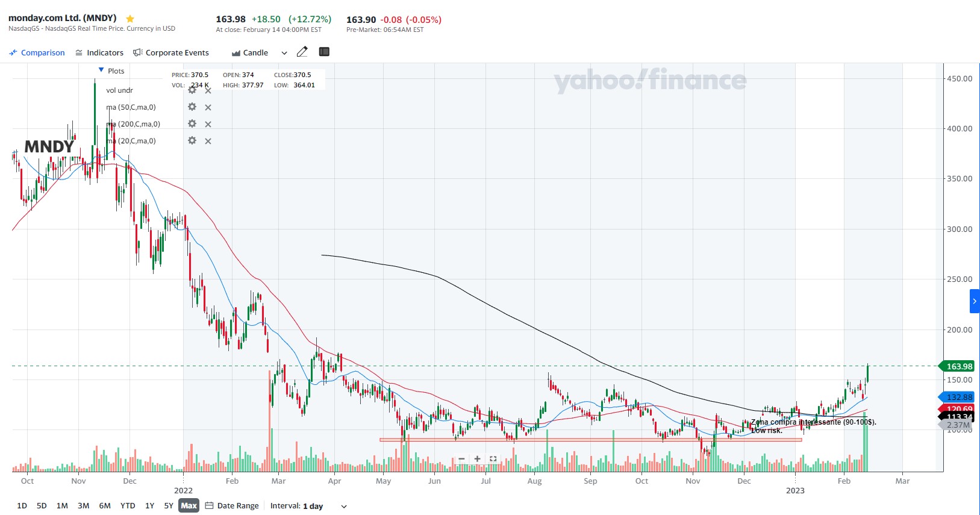
Task: Click the green 163.98 price axis tag
Action: pyautogui.click(x=957, y=366)
